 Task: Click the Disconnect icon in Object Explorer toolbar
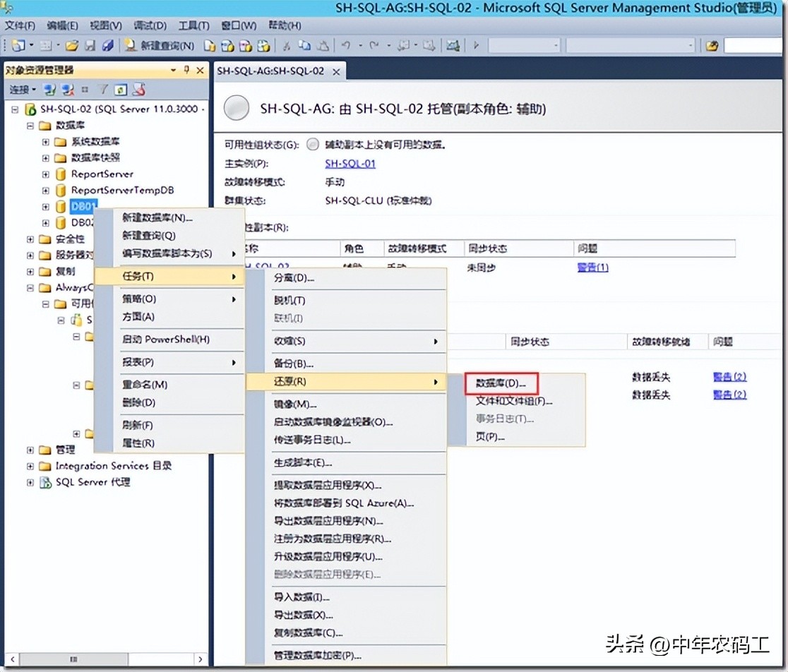67,90
